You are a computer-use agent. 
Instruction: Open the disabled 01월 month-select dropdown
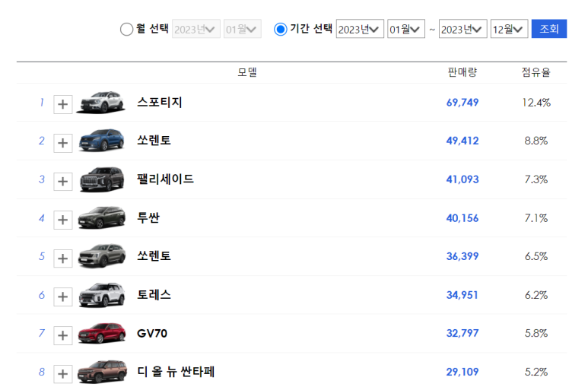[242, 29]
